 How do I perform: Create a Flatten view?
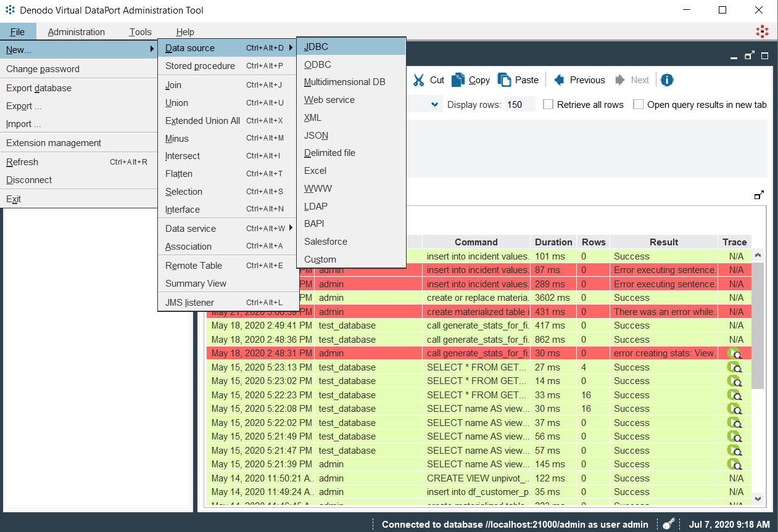tap(228, 174)
